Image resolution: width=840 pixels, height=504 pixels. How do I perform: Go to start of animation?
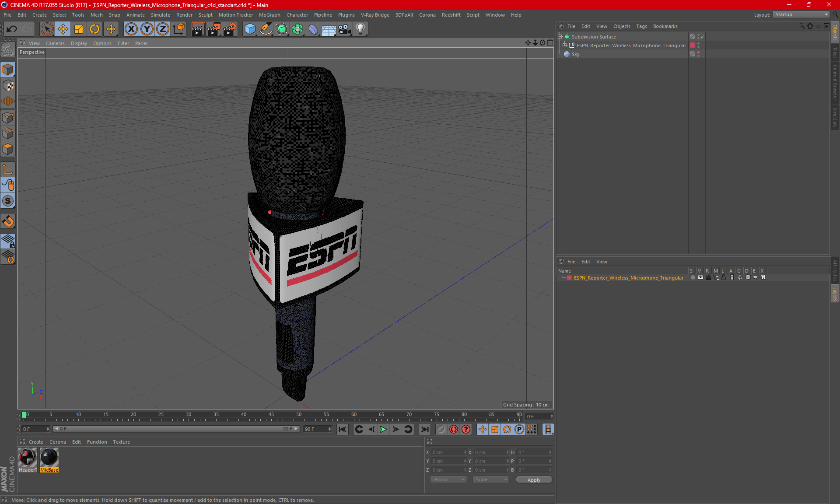(x=343, y=429)
